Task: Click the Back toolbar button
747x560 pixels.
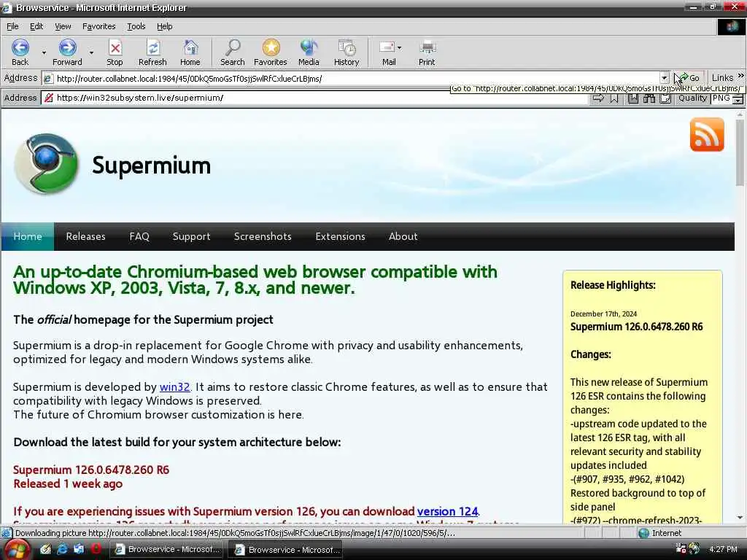Action: [20, 52]
